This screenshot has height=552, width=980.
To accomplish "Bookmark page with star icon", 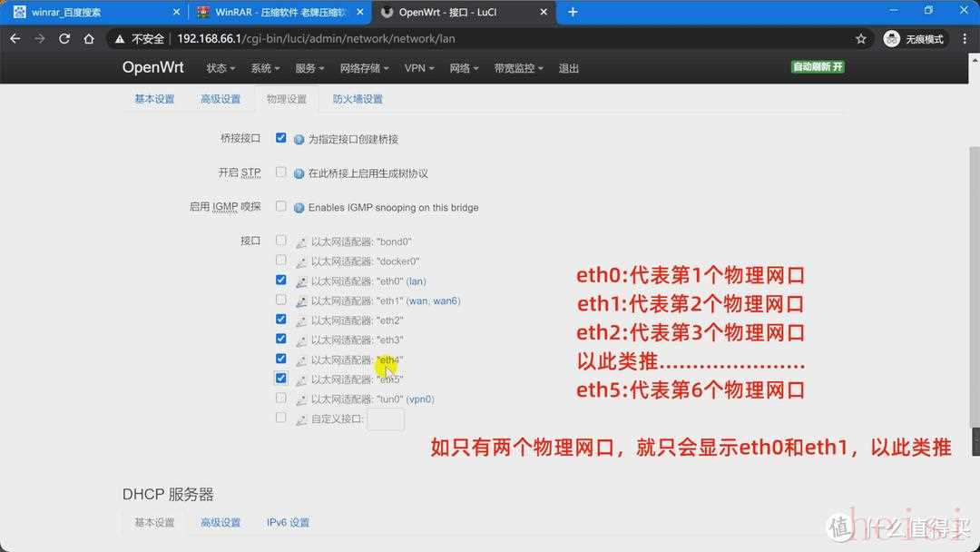I will click(x=860, y=39).
